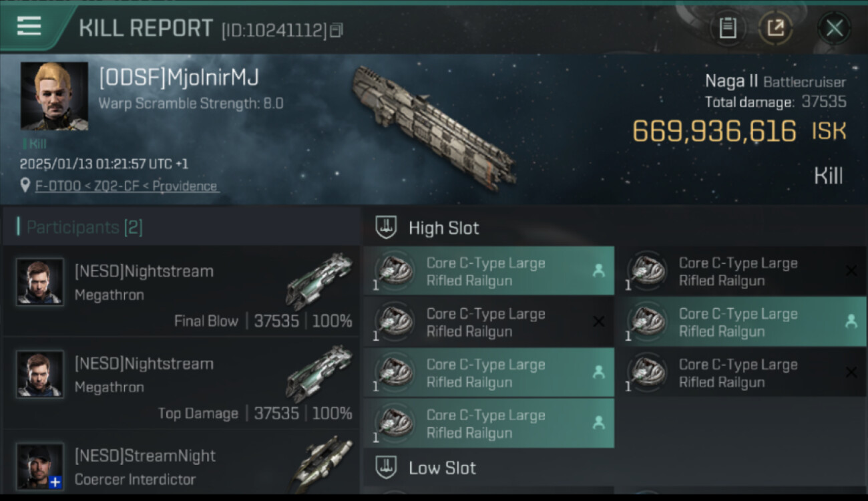Copy the kill report ID icon
The height and width of the screenshot is (501, 868).
pos(337,30)
